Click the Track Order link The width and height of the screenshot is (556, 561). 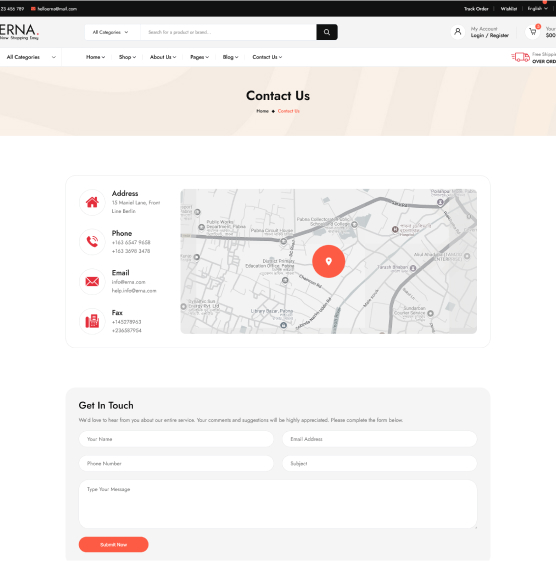[476, 9]
